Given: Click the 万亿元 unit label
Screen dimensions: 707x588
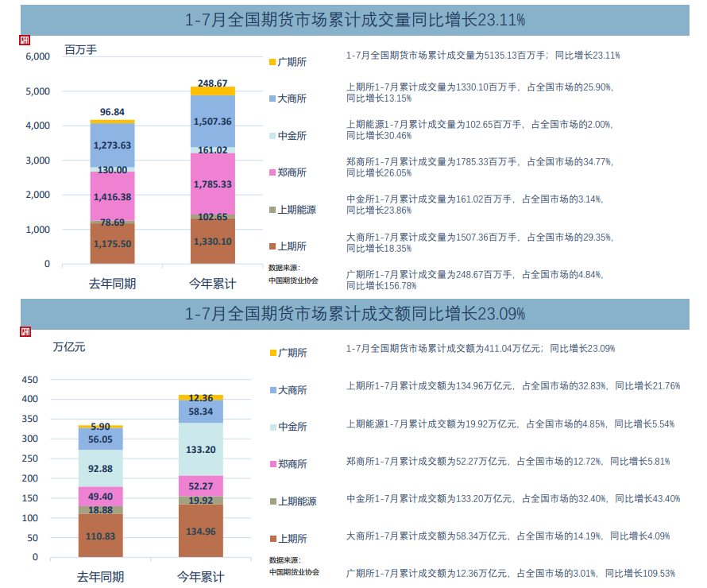Looking at the screenshot, I should pyautogui.click(x=68, y=347).
